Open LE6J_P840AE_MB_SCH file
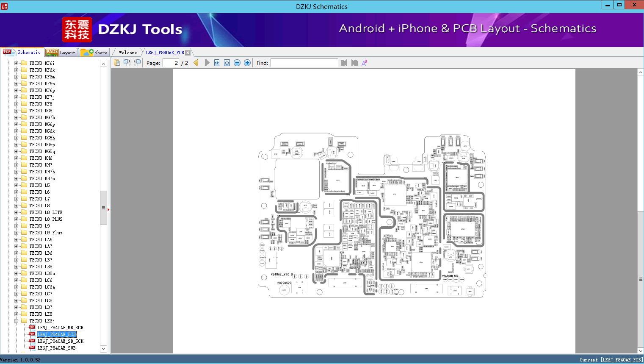This screenshot has height=364, width=644. pyautogui.click(x=60, y=328)
